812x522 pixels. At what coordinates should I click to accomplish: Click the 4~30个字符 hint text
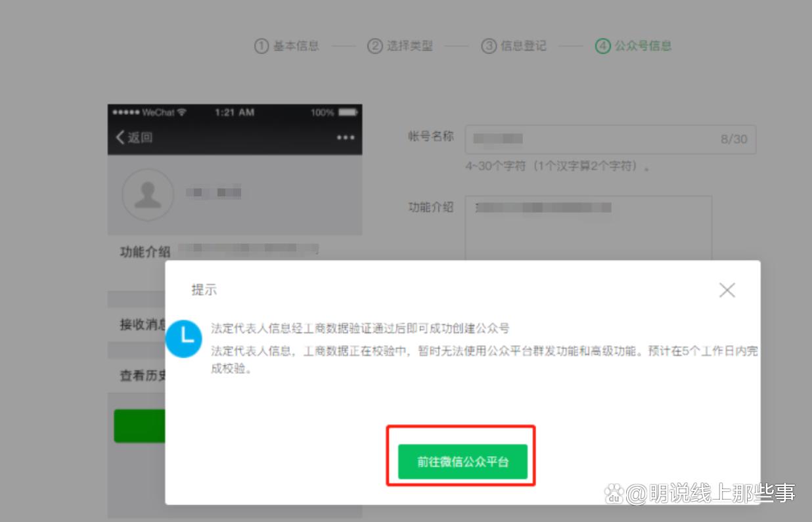coord(558,166)
